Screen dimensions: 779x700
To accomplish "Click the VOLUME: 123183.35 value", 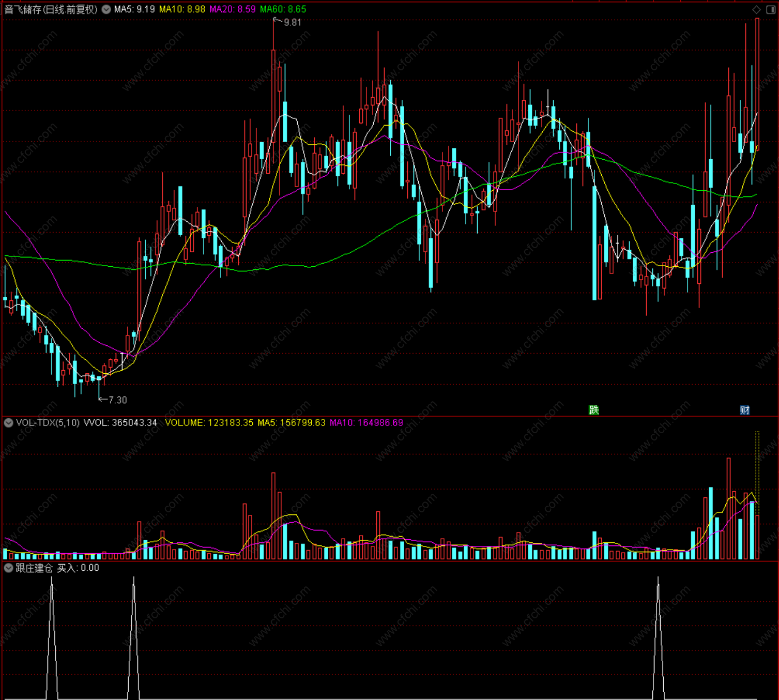I will tap(209, 422).
